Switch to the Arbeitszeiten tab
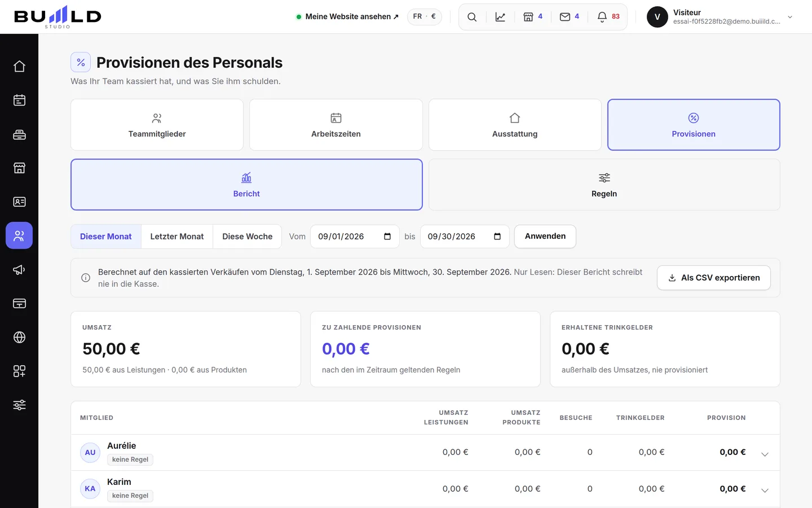 click(x=336, y=125)
